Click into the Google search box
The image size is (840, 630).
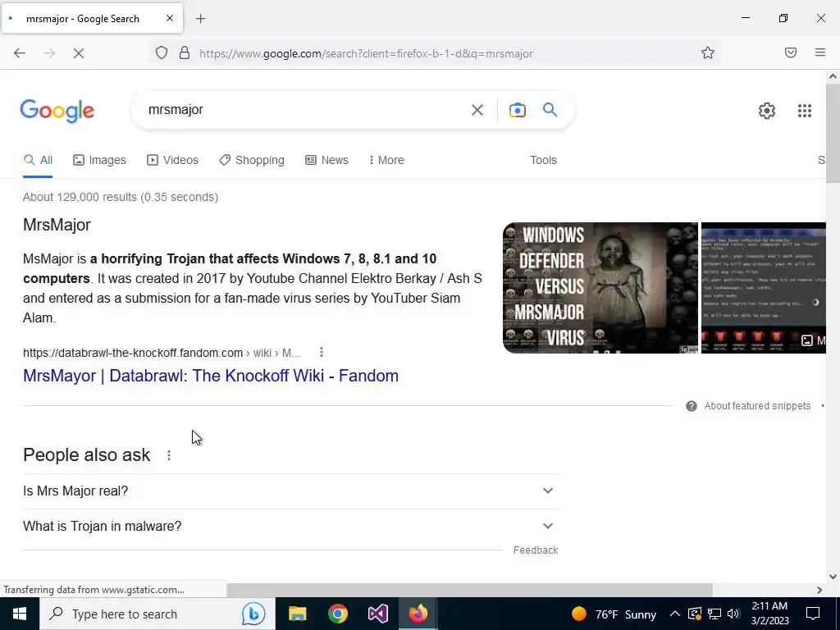pos(305,110)
